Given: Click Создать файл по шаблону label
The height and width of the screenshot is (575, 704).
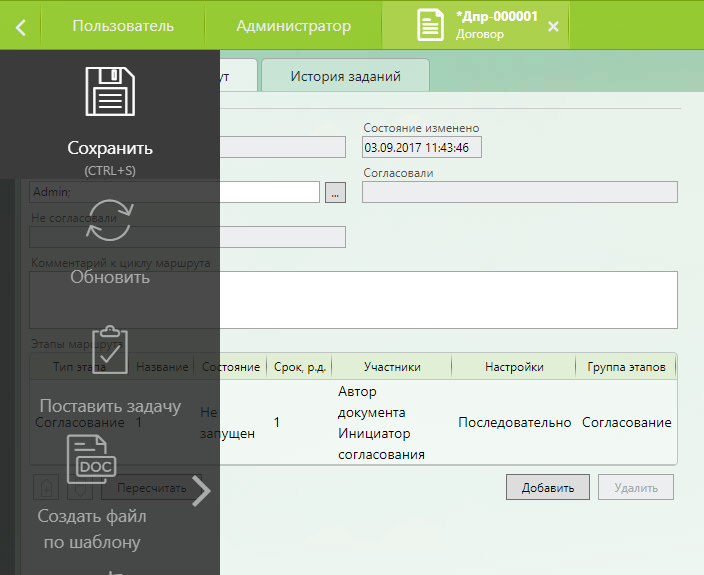Looking at the screenshot, I should tap(92, 529).
